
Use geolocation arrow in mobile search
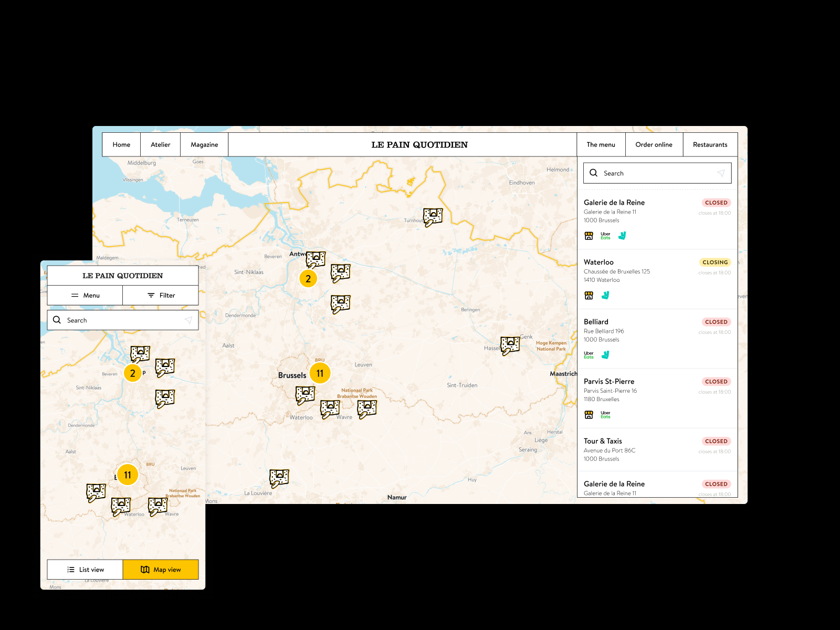click(188, 320)
